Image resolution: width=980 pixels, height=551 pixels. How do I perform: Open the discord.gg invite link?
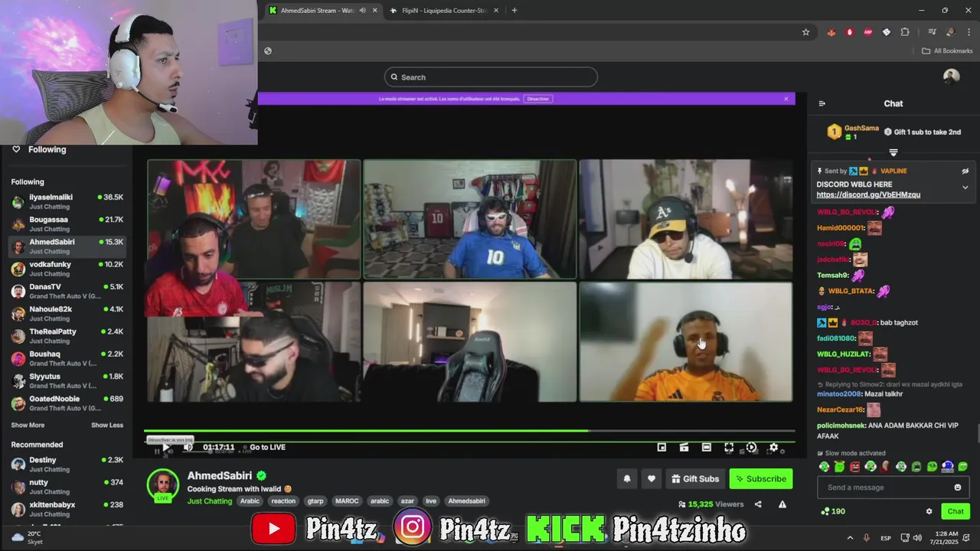868,194
